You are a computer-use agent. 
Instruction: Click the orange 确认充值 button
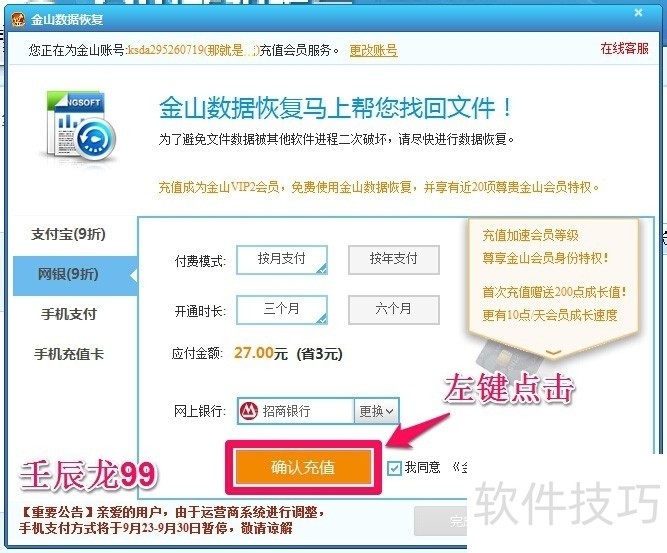(303, 467)
